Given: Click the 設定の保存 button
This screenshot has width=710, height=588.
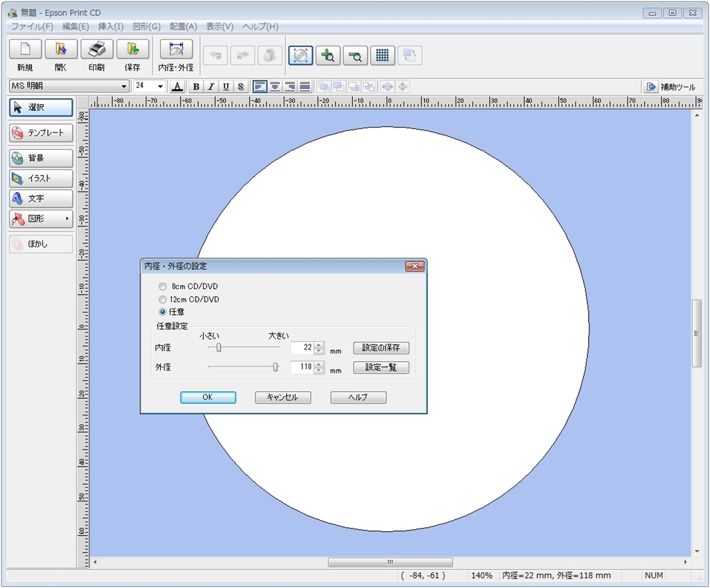Looking at the screenshot, I should (x=381, y=347).
